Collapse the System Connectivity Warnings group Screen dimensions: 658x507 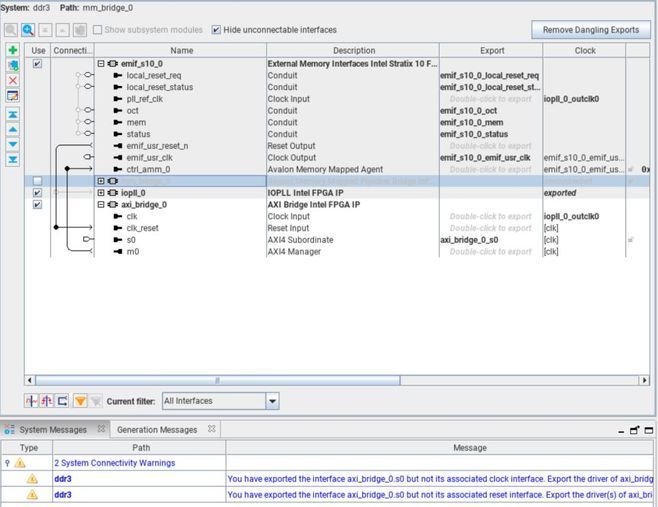[7, 463]
